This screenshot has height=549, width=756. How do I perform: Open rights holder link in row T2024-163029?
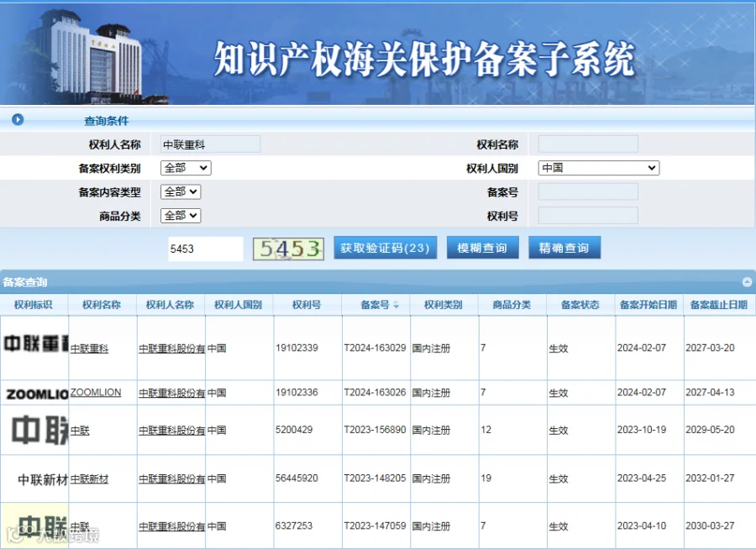(171, 348)
